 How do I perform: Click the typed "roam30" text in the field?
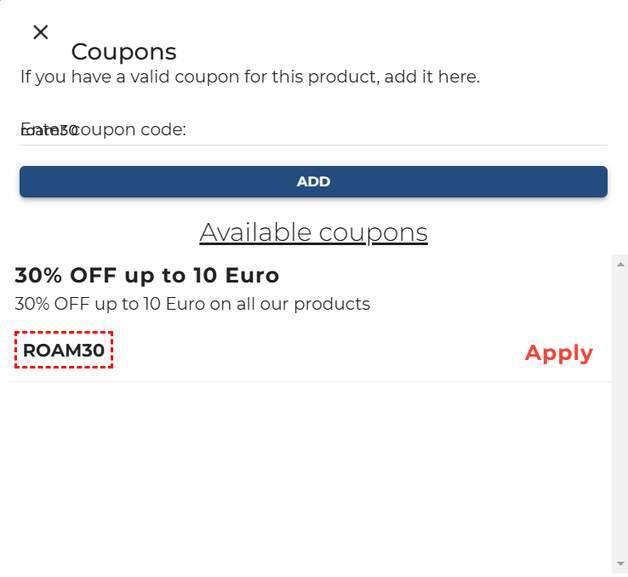tap(48, 130)
